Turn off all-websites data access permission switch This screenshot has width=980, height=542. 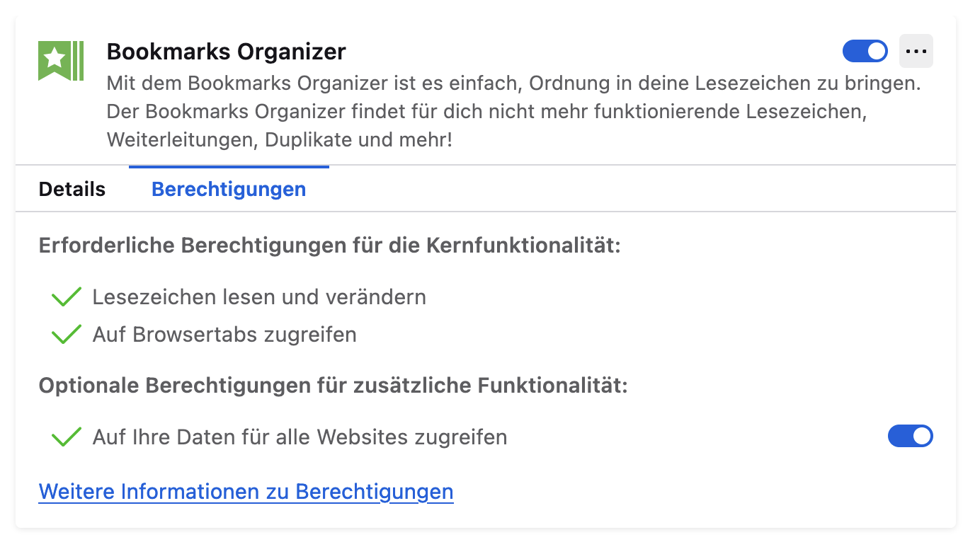(x=910, y=437)
